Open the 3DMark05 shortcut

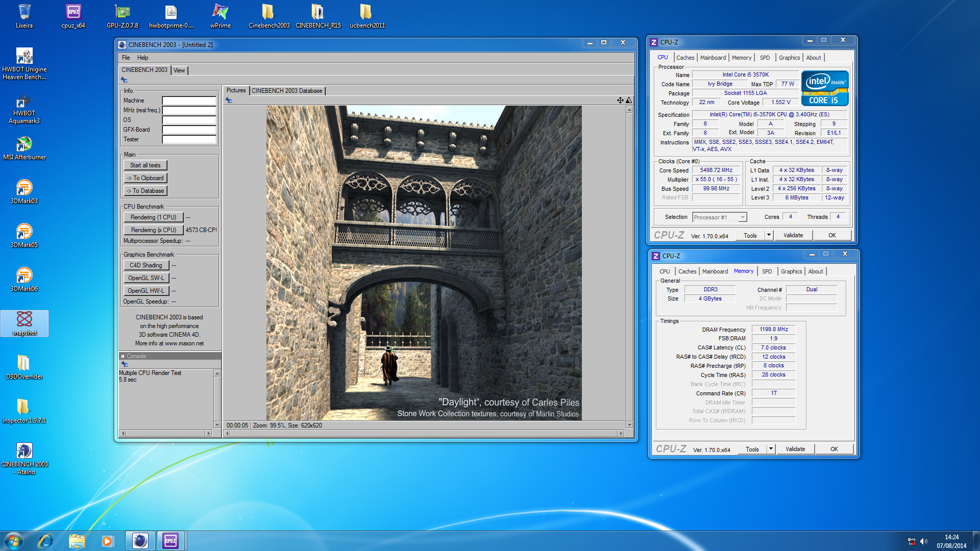point(24,235)
